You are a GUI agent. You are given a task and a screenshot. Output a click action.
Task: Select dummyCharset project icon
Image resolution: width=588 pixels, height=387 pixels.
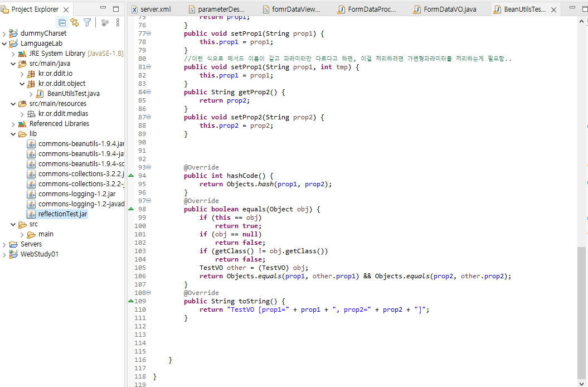click(13, 33)
